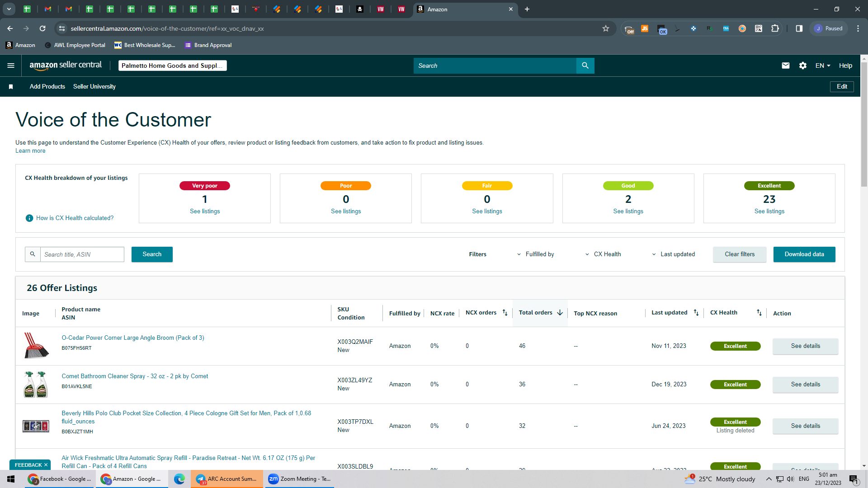This screenshot has width=868, height=488.
Task: See listings under Very poor
Action: click(x=205, y=211)
